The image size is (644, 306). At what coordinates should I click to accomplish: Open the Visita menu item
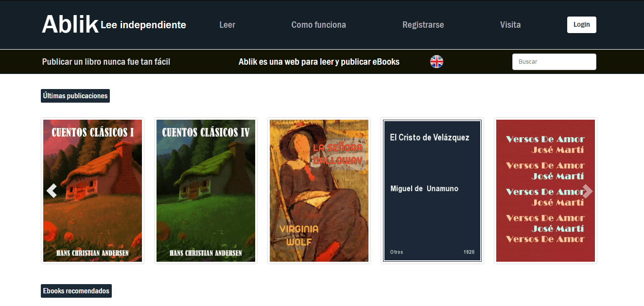pos(510,25)
